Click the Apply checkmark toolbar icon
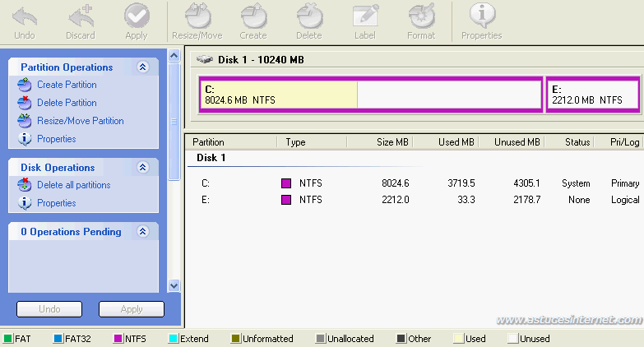Image resolution: width=644 pixels, height=347 pixels. pos(137,16)
